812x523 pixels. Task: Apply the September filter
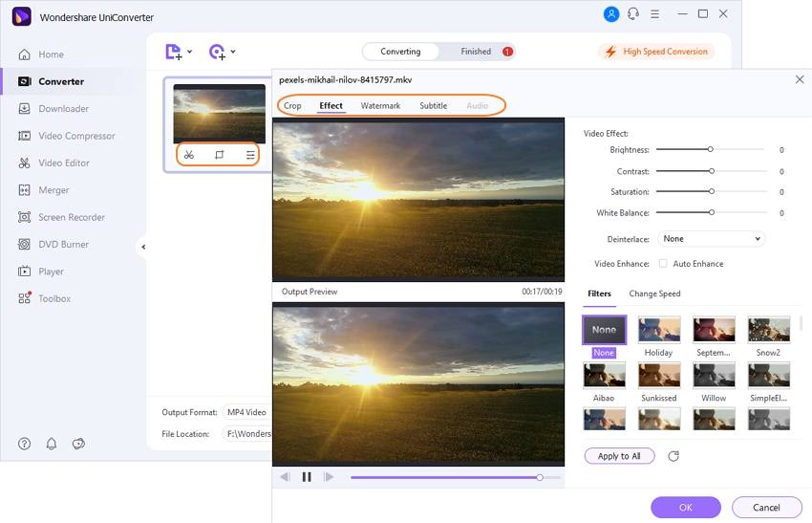715,330
